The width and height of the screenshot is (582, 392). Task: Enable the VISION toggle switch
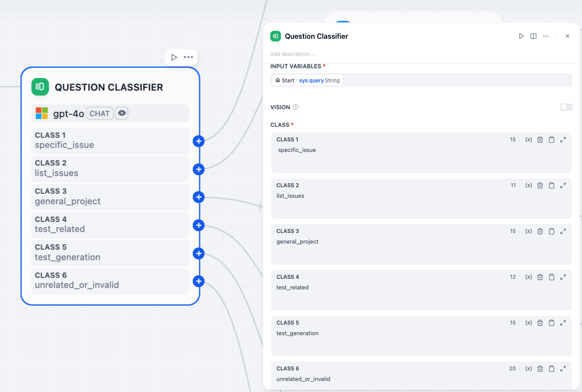tap(566, 107)
